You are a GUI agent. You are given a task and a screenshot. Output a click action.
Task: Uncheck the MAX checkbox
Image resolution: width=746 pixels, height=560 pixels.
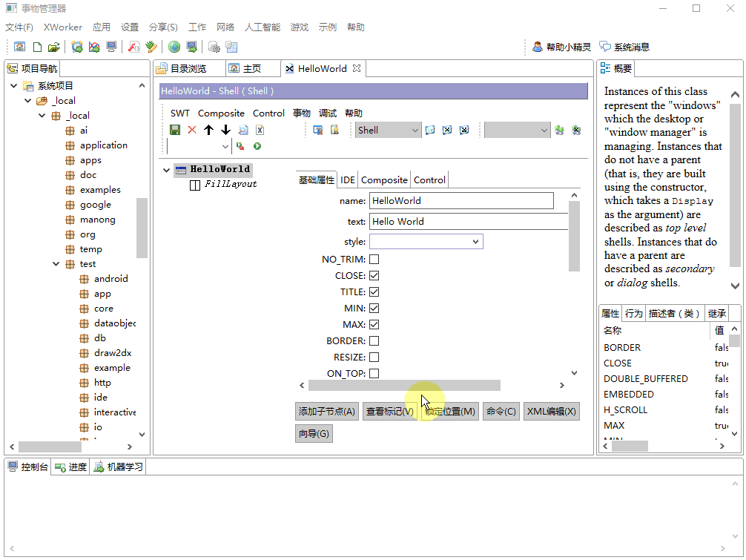374,324
